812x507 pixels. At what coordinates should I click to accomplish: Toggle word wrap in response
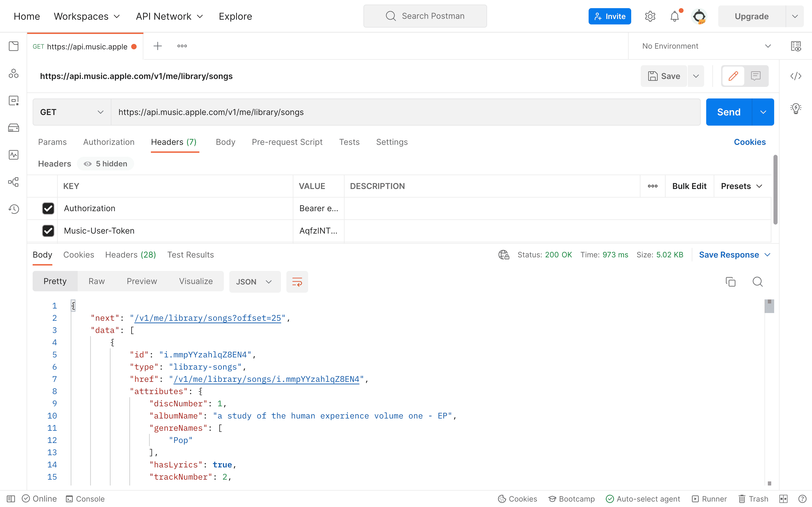[297, 282]
